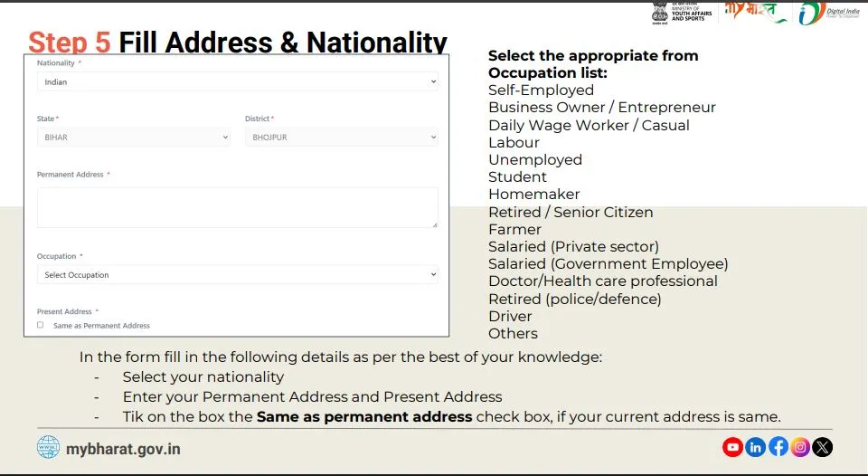
Task: Click the Permanent Address text area resize handle
Action: click(x=435, y=224)
